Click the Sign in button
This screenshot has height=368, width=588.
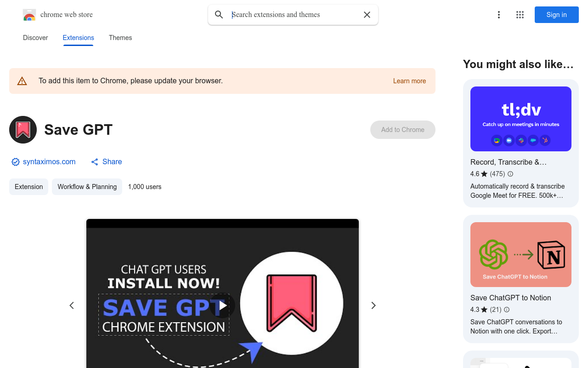coord(557,15)
